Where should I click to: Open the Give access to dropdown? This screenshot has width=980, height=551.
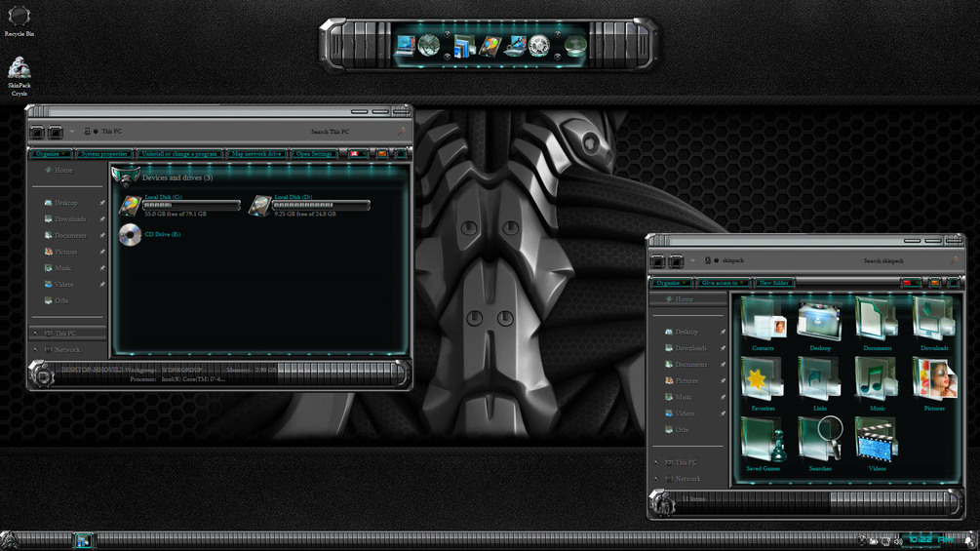click(x=723, y=283)
